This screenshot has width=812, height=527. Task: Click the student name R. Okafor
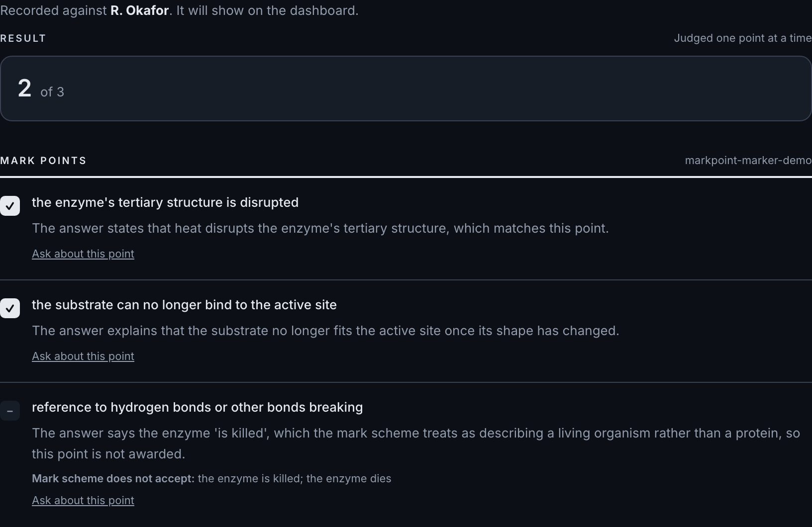coord(139,10)
